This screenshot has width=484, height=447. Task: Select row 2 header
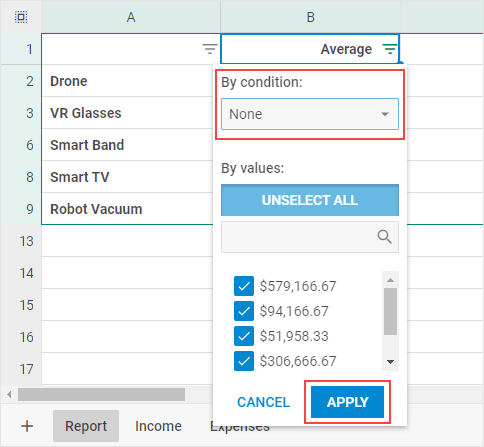click(21, 81)
